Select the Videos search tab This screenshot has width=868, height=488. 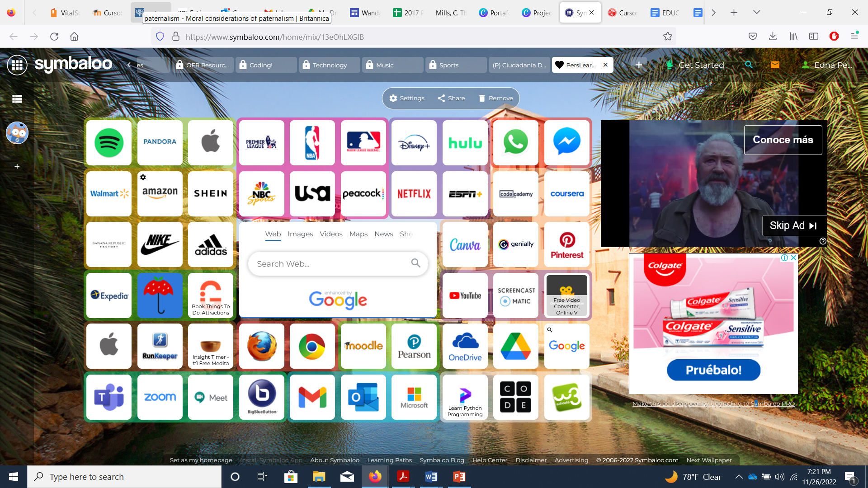point(331,234)
